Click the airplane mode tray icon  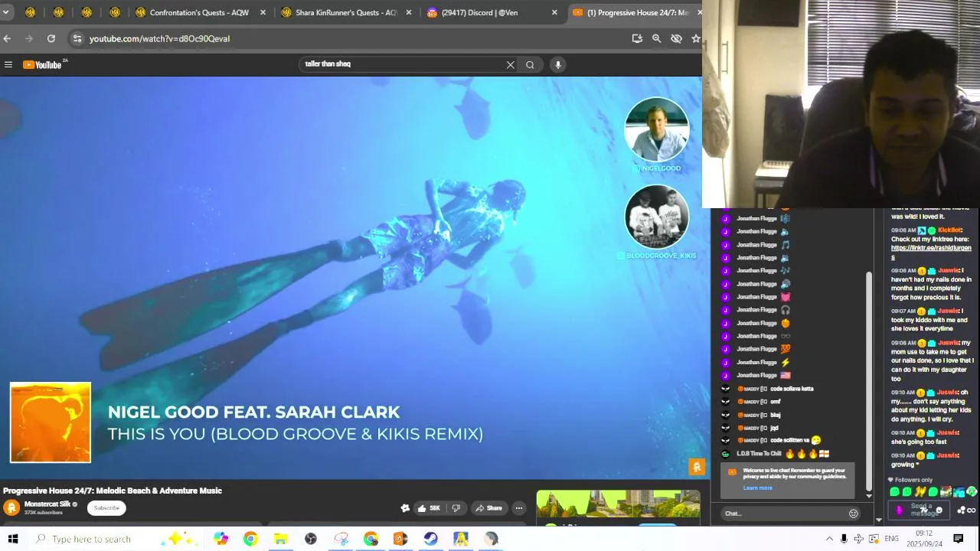click(858, 539)
